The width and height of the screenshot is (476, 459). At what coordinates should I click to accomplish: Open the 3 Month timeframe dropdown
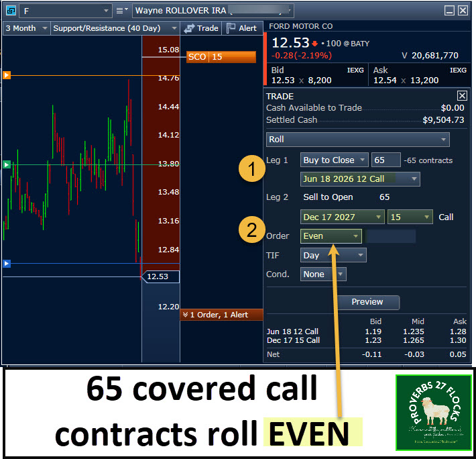tap(26, 28)
